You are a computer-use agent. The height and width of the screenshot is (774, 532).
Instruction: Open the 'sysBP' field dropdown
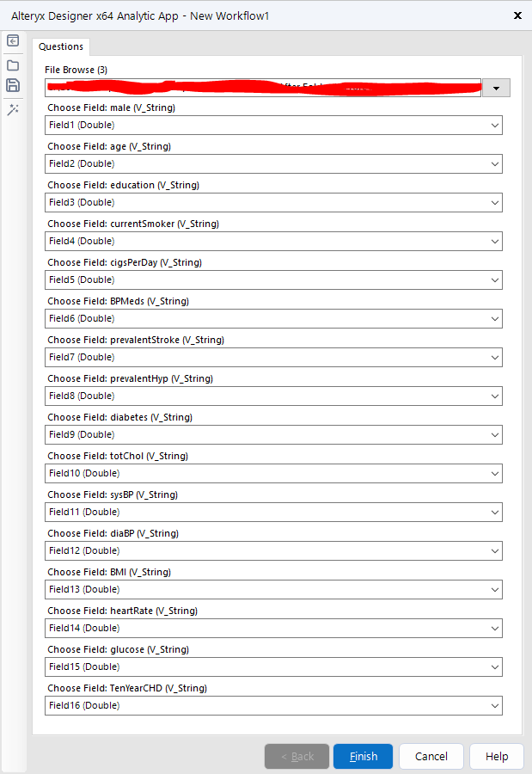pos(494,513)
